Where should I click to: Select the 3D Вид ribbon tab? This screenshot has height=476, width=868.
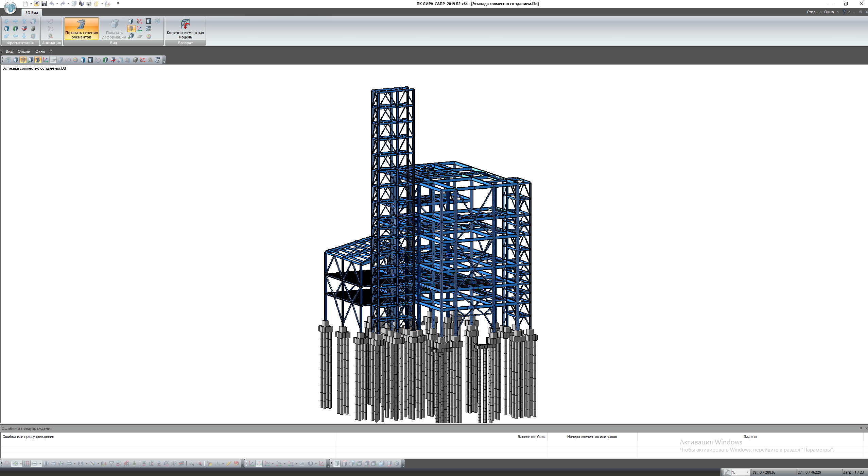coord(32,12)
